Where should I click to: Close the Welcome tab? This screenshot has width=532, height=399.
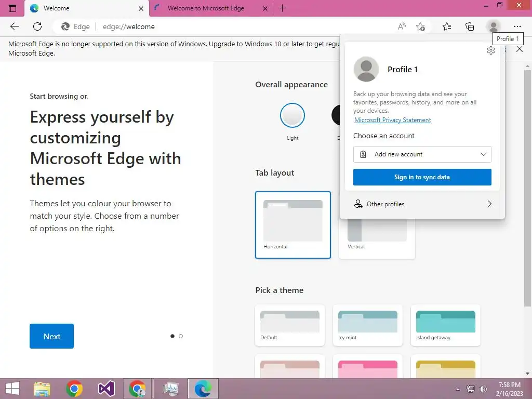pos(141,8)
